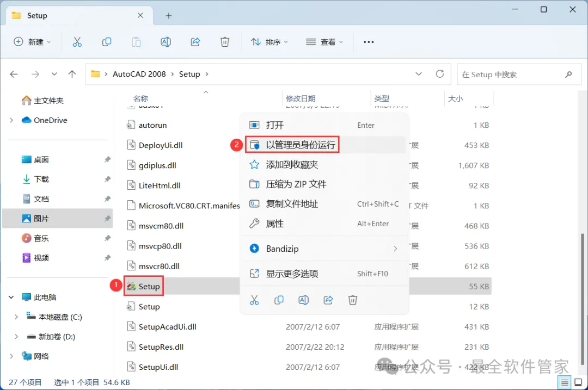Click the Copy icon in the top toolbar

[x=107, y=42]
